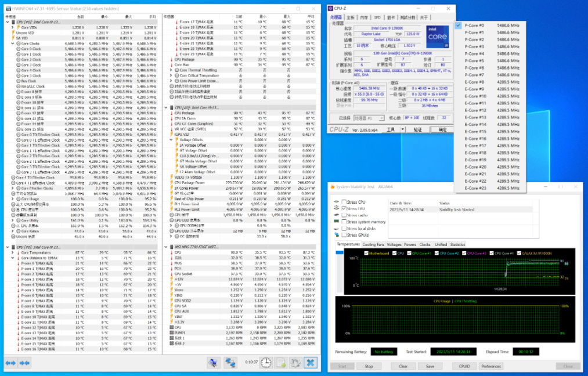Open the Cooling Fans tab in AIDA64

pos(373,244)
